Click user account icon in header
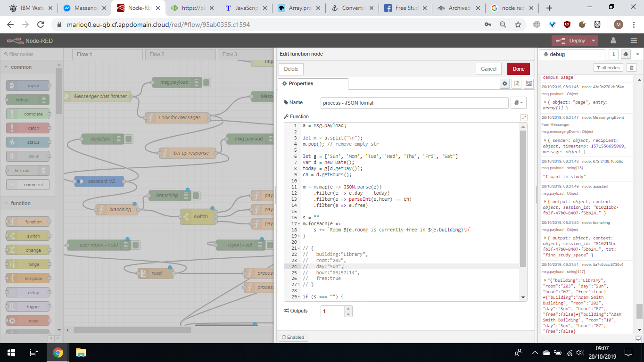The image size is (644, 362). click(x=613, y=41)
